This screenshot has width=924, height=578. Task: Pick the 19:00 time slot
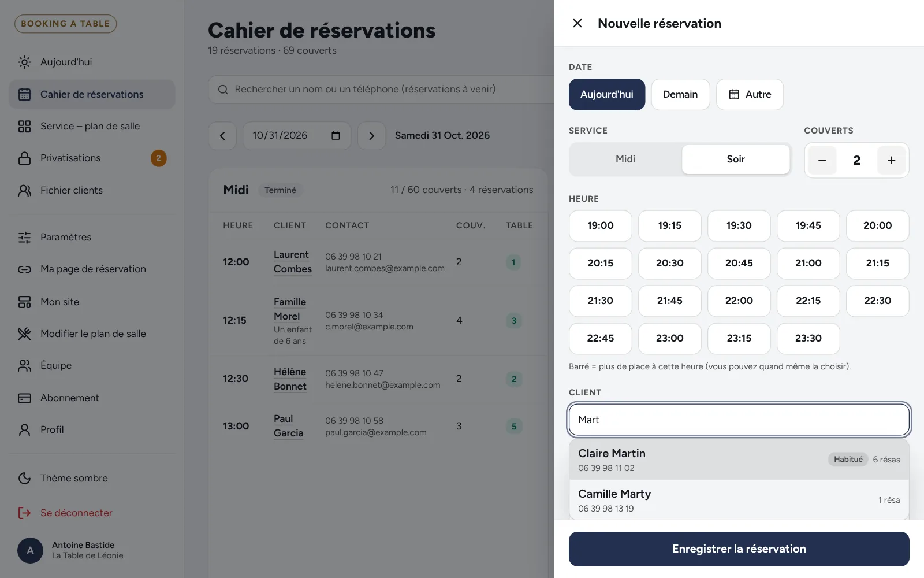(601, 225)
